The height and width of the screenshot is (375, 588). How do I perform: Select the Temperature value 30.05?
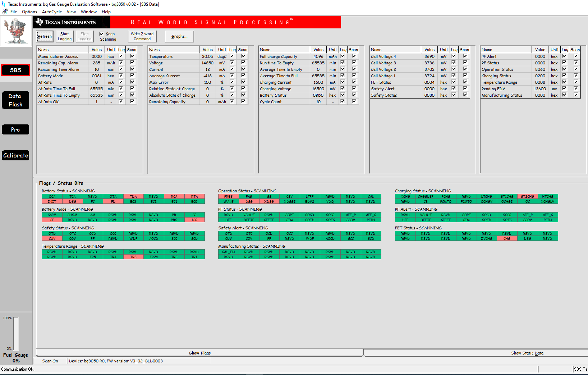point(207,56)
